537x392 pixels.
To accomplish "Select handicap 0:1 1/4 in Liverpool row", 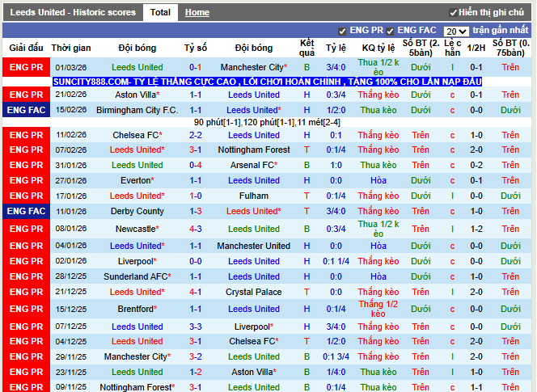I will coord(336,261).
